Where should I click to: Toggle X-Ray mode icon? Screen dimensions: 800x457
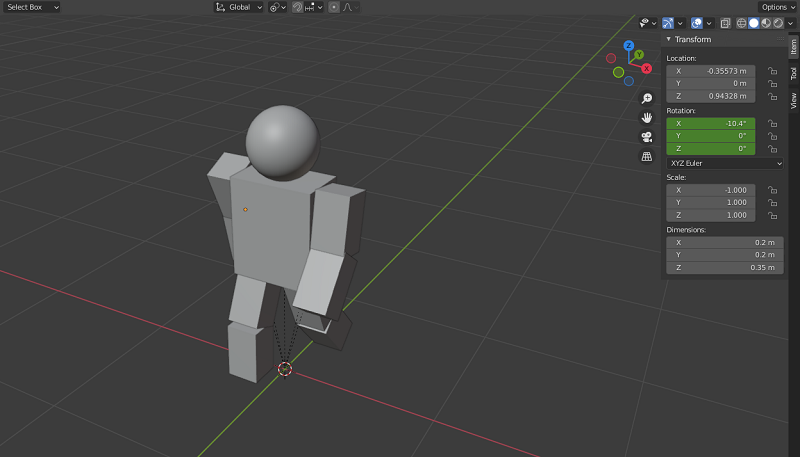pyautogui.click(x=725, y=23)
